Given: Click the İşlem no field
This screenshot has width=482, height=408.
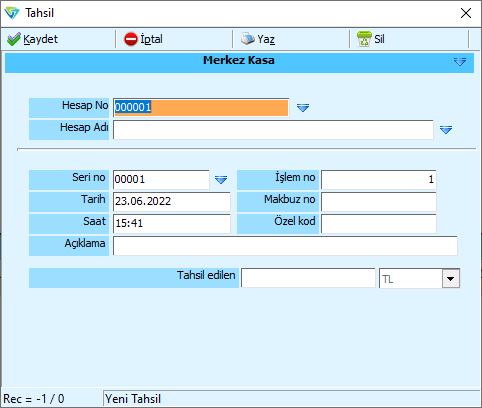Looking at the screenshot, I should tap(379, 179).
